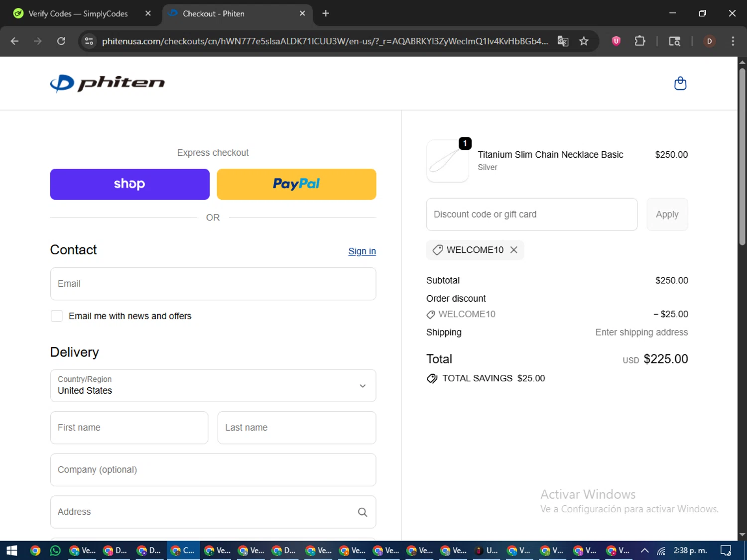Open the Chrome three-dot menu
Viewport: 747px width, 560px height.
[733, 41]
